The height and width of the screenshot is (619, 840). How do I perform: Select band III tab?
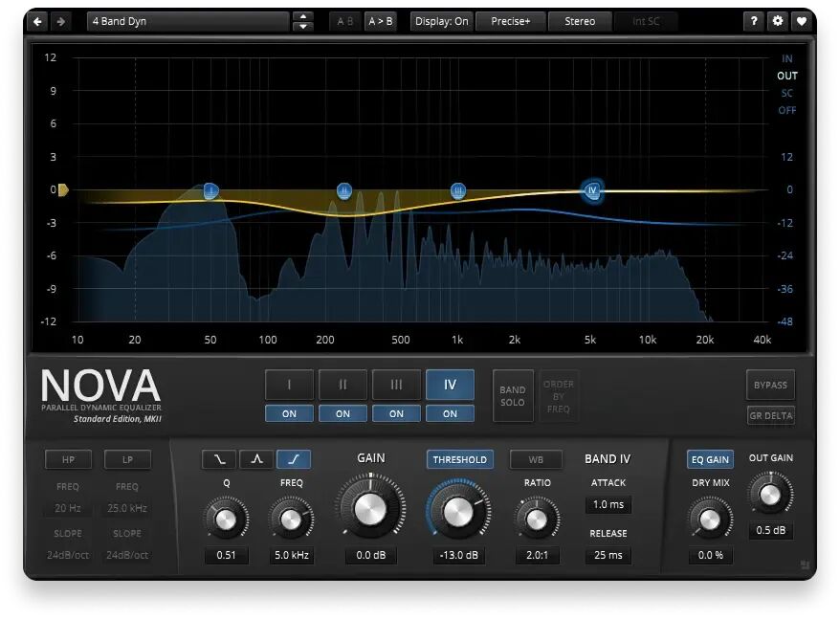pos(396,385)
